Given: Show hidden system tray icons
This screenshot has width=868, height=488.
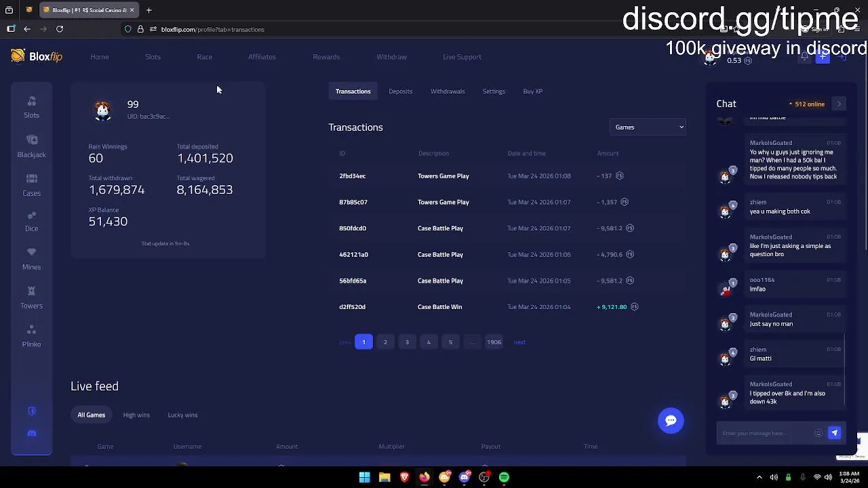Looking at the screenshot, I should click(759, 477).
